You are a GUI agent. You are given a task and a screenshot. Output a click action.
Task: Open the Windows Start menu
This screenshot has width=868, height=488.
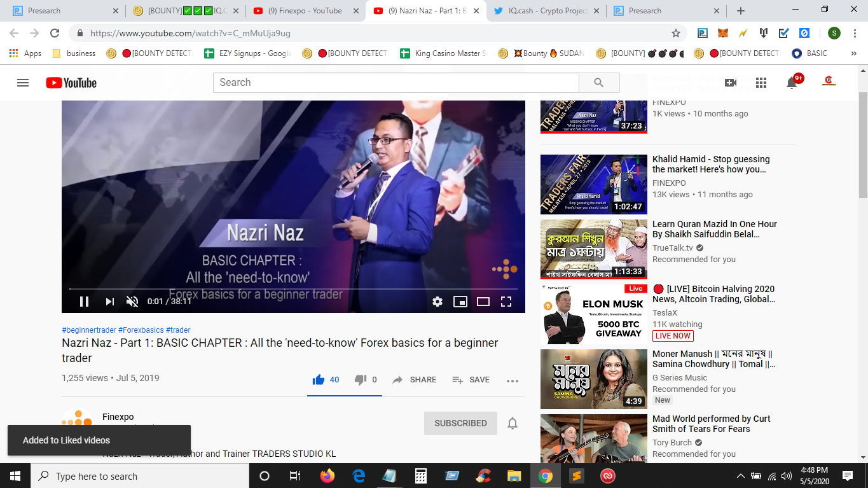coord(15,476)
